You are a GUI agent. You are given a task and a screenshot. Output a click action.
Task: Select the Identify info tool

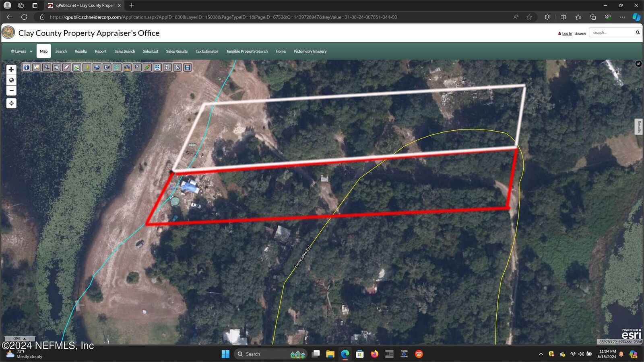point(27,68)
